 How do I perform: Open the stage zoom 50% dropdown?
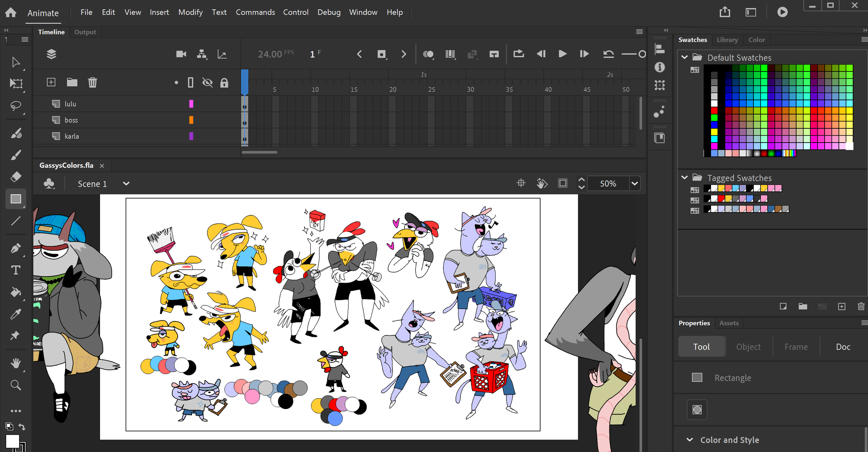coord(635,184)
